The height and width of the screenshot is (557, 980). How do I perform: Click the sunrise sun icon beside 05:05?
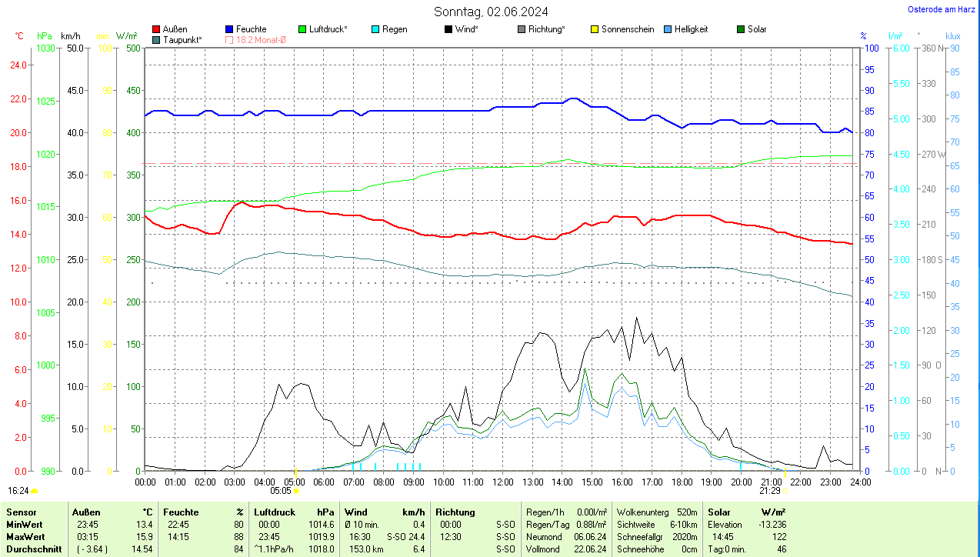pyautogui.click(x=297, y=490)
